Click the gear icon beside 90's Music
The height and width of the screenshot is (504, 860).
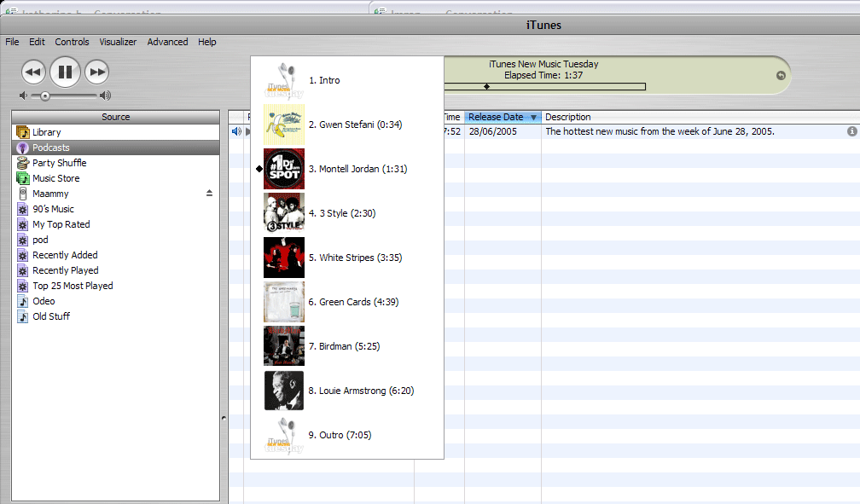[22, 209]
